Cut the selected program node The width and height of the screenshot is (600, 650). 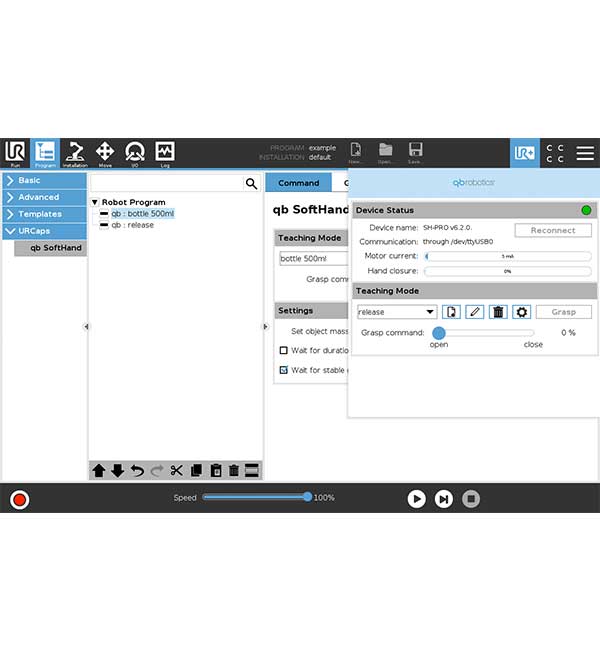[176, 471]
